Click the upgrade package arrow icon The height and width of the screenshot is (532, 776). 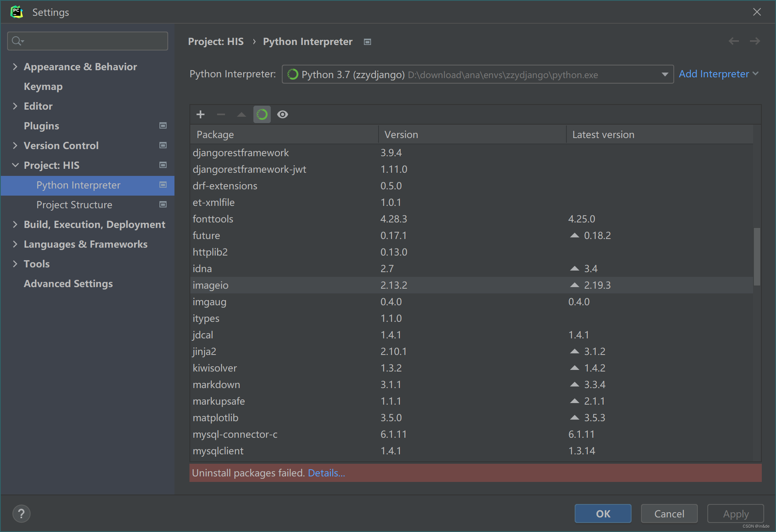tap(242, 114)
